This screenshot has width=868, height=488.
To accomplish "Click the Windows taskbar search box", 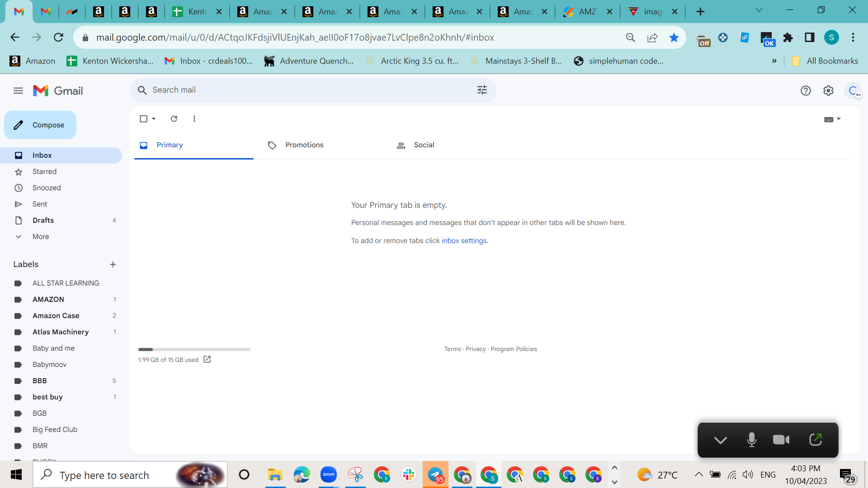I will (130, 474).
